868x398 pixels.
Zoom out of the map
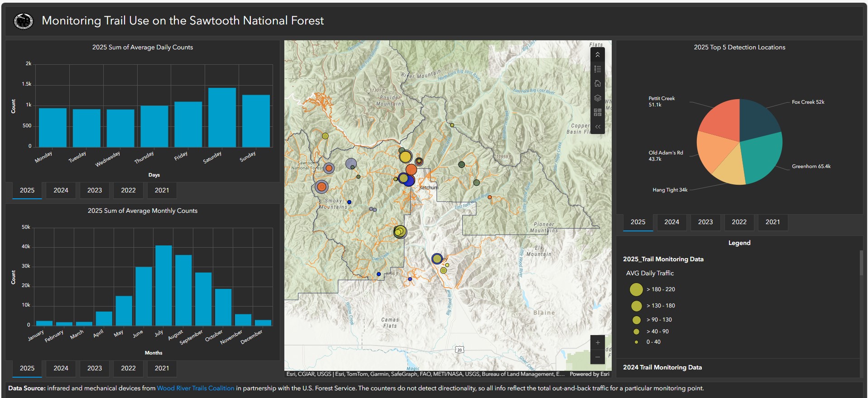click(597, 357)
